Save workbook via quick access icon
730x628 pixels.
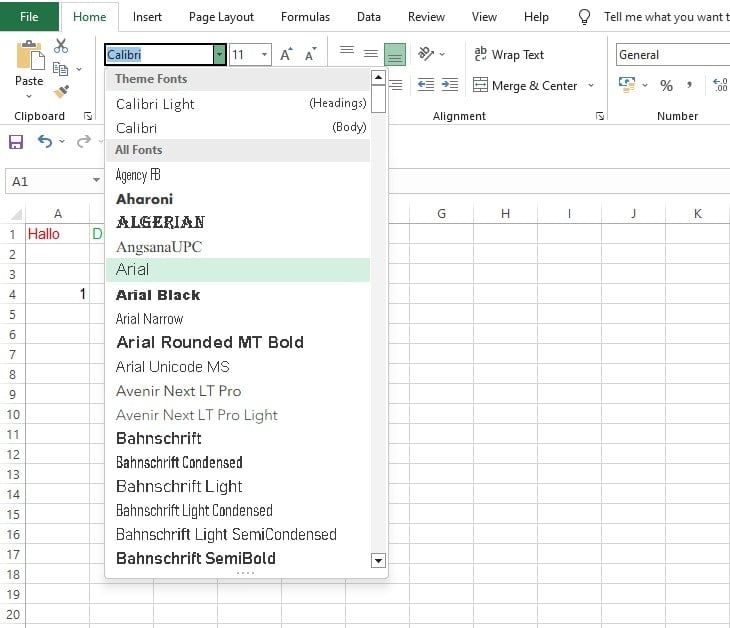16,142
